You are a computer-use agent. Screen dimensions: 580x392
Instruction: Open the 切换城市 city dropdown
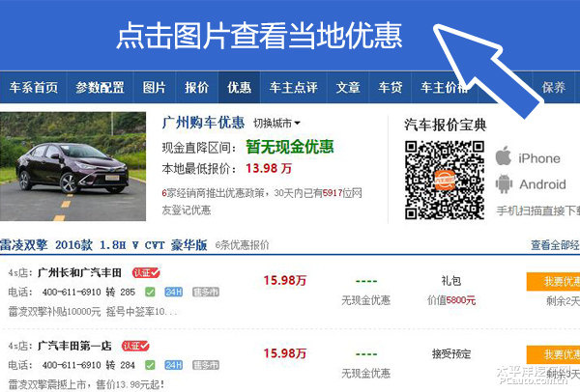point(276,123)
